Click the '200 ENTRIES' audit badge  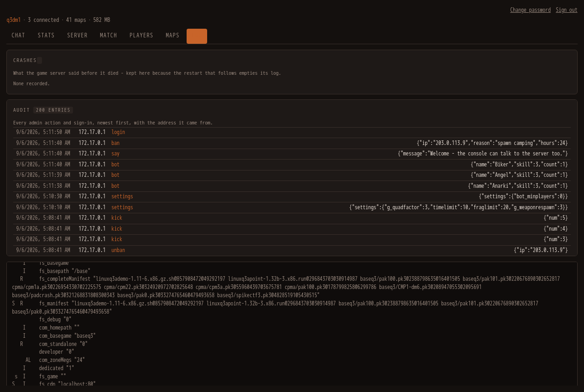click(x=53, y=110)
